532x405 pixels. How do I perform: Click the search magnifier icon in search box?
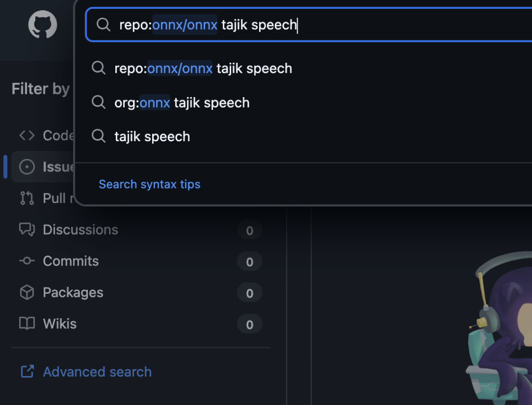pos(103,24)
